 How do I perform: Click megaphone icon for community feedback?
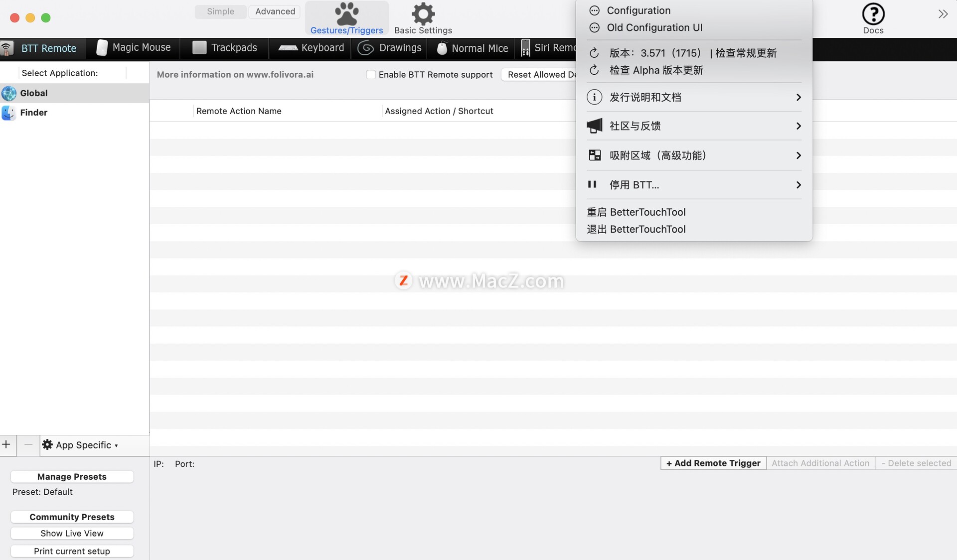[x=595, y=126]
